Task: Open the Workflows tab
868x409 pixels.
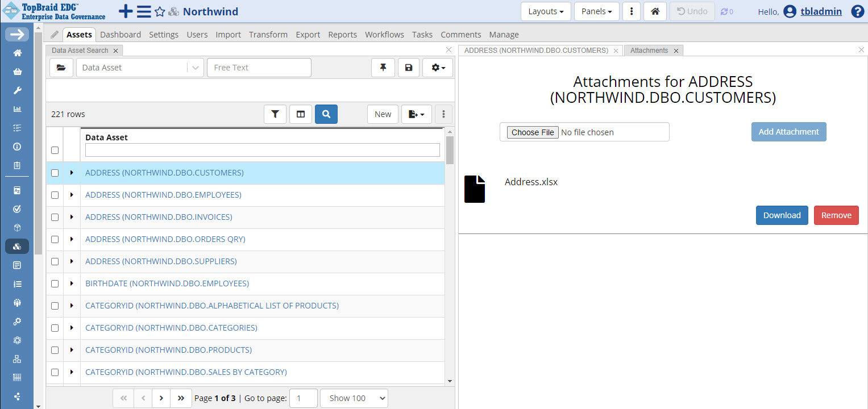Action: [384, 35]
